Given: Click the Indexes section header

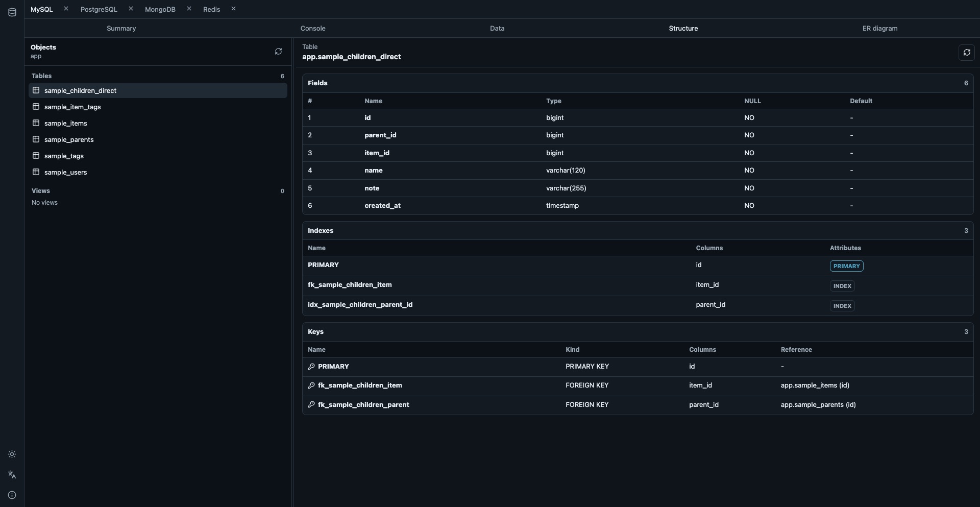Looking at the screenshot, I should 321,231.
